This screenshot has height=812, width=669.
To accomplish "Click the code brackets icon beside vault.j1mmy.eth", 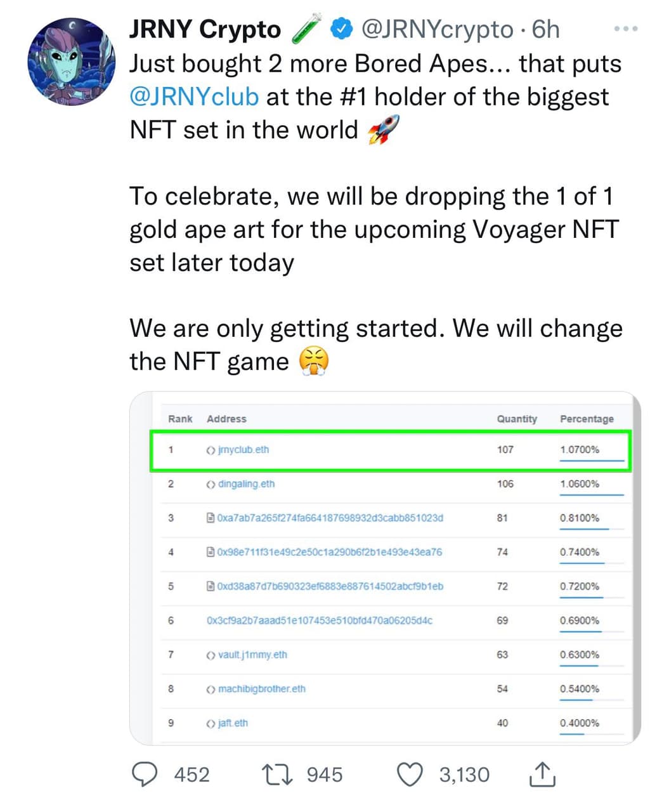I will pyautogui.click(x=211, y=655).
